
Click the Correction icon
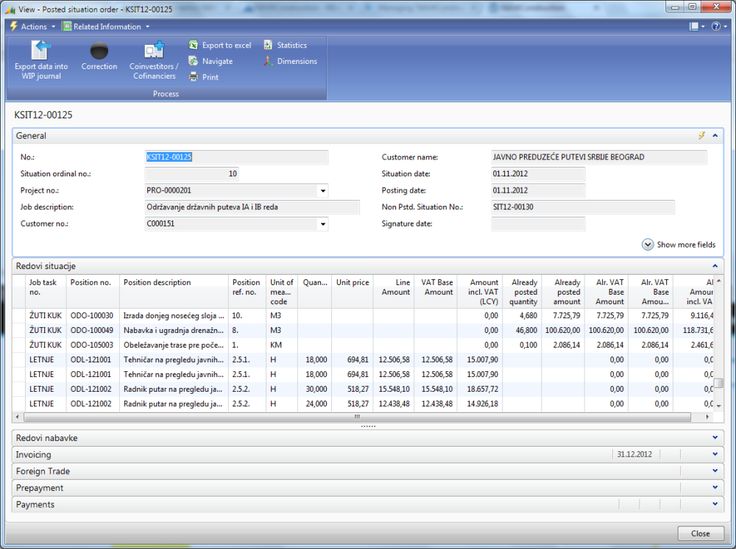tap(99, 51)
